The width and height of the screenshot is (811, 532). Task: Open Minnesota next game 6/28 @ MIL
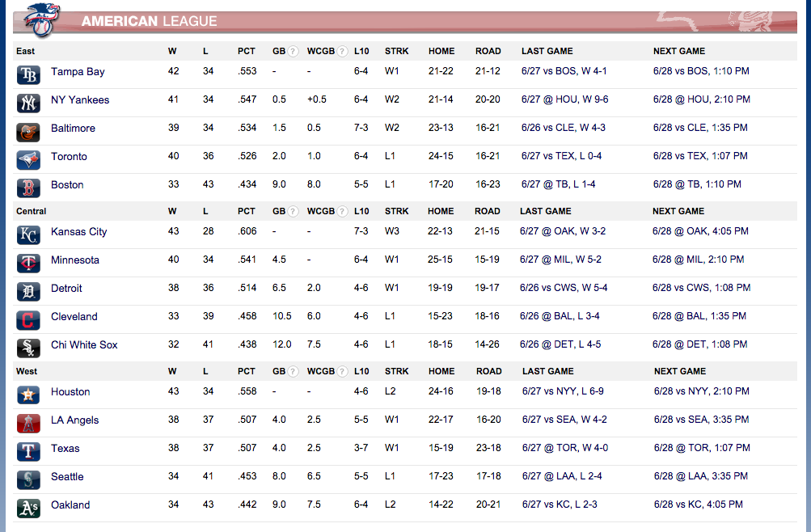point(699,260)
